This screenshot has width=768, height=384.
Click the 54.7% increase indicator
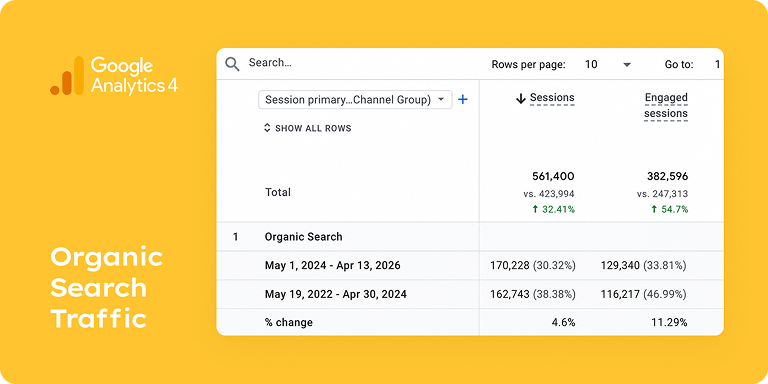coord(670,210)
